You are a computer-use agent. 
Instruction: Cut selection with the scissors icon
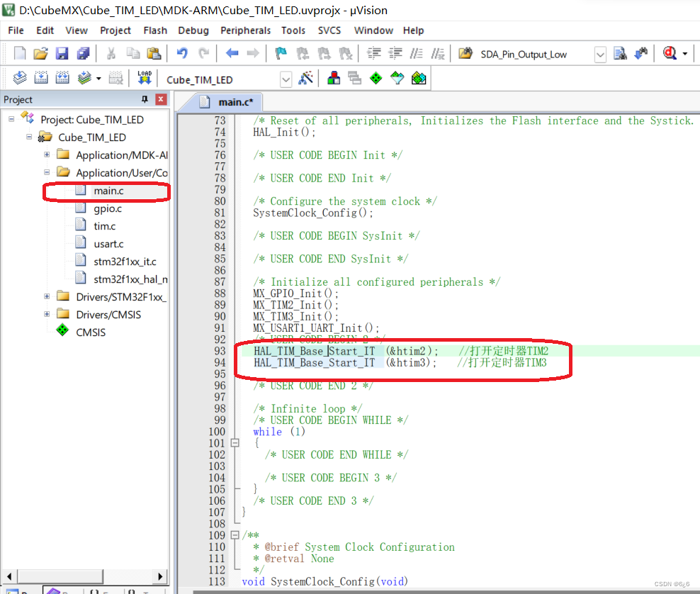coord(111,54)
